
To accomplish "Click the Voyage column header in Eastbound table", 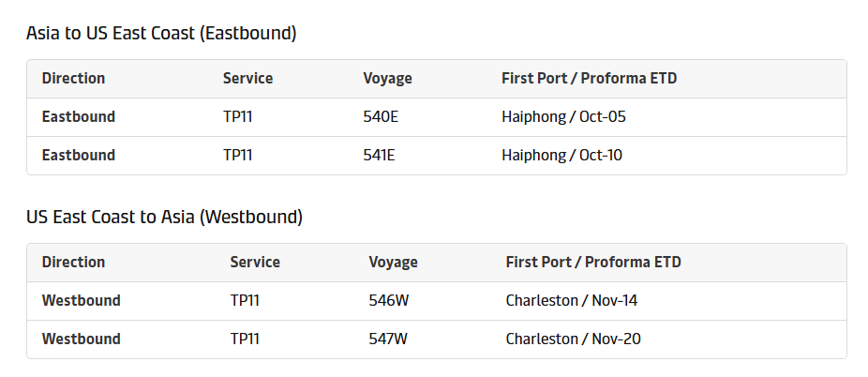I will (x=388, y=79).
